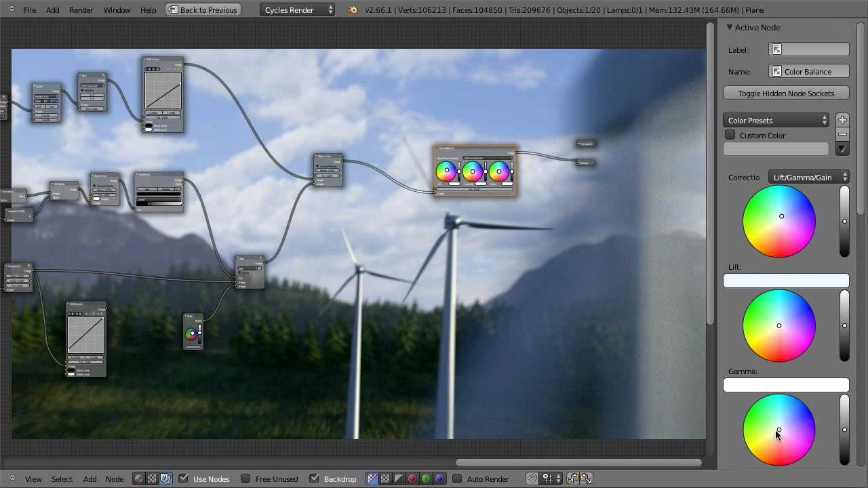Show blue backdrop channel
Viewport: 868px width, 488px height.
pos(439,479)
